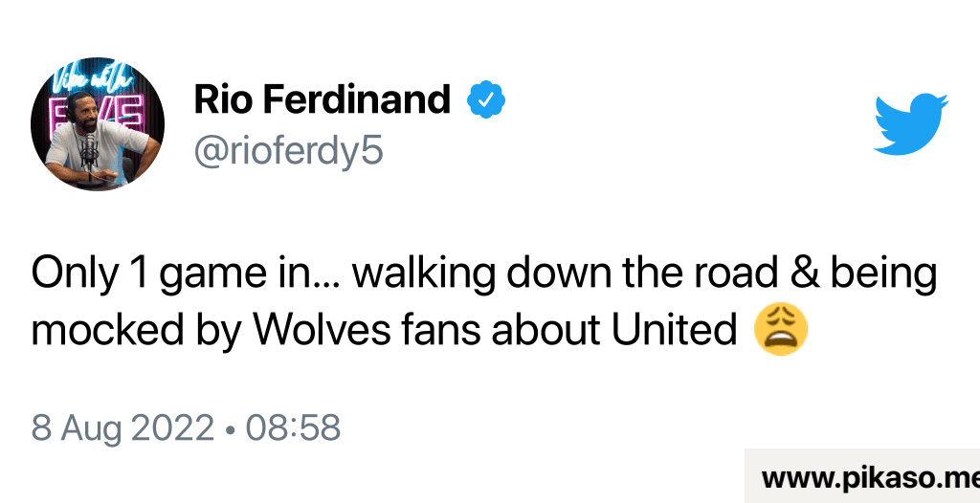Image resolution: width=980 pixels, height=503 pixels.
Task: Click the blue verified checkmark badge
Action: [486, 99]
